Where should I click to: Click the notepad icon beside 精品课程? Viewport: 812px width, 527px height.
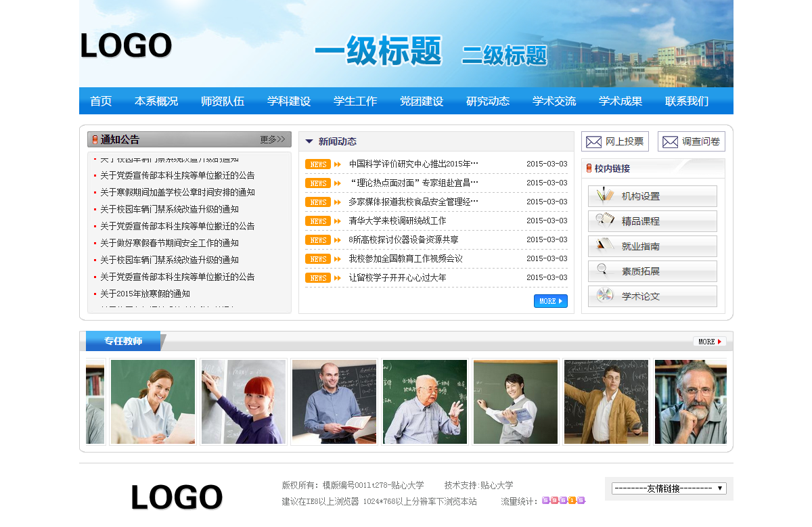pos(604,221)
